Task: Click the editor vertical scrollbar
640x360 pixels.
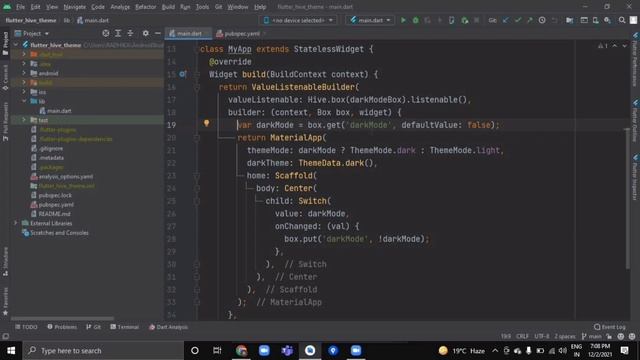Action: [x=627, y=198]
